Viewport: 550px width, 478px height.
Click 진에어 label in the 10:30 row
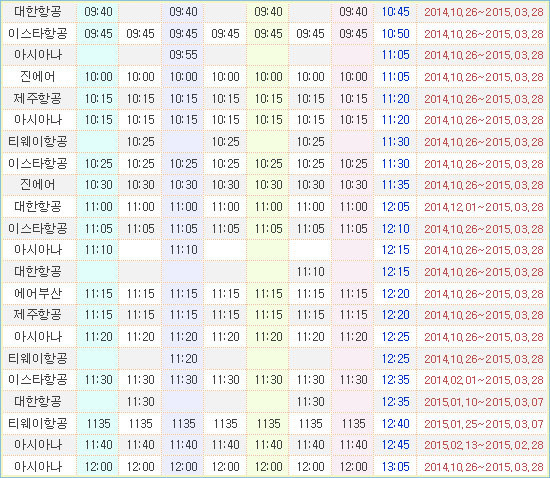tap(38, 185)
